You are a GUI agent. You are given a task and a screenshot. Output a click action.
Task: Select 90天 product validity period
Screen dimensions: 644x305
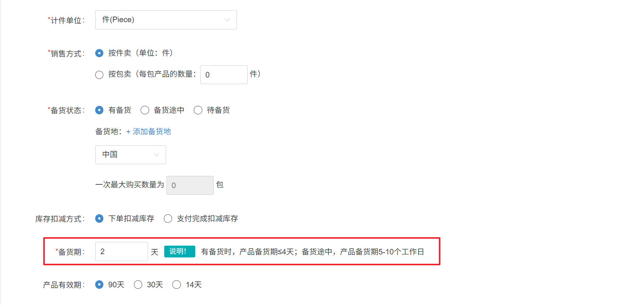coord(99,285)
